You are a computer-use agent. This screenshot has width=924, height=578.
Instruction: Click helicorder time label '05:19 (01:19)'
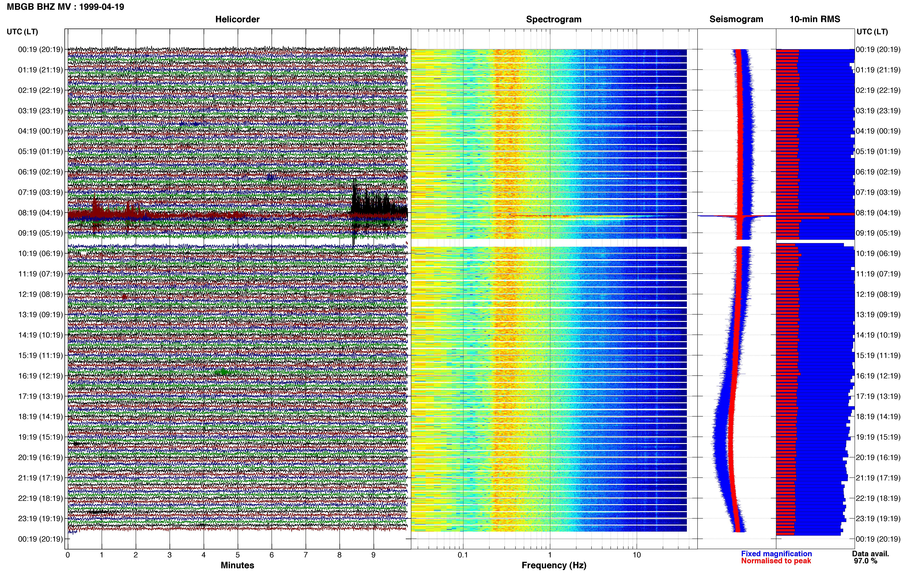(x=40, y=151)
